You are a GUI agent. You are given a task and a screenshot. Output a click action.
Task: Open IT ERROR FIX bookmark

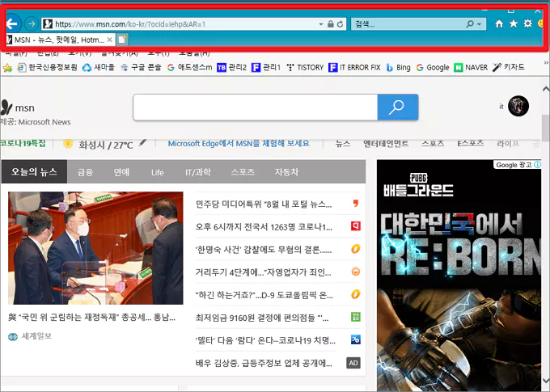coord(354,67)
